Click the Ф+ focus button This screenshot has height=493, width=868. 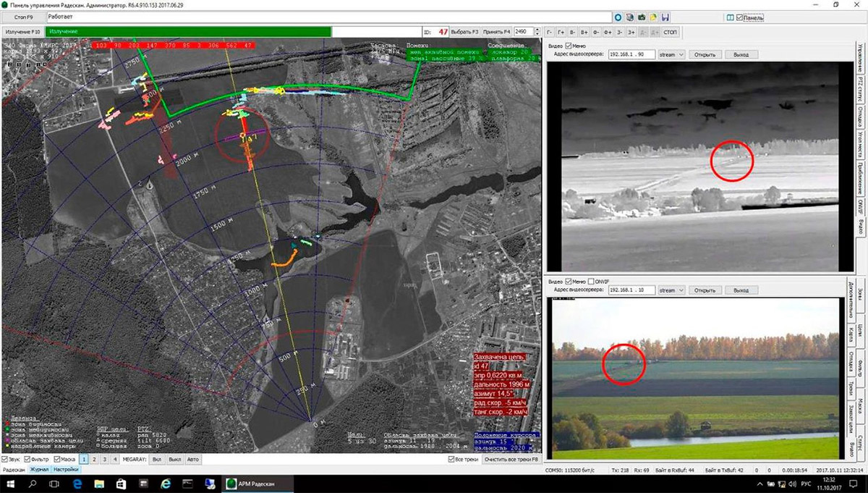(x=608, y=32)
